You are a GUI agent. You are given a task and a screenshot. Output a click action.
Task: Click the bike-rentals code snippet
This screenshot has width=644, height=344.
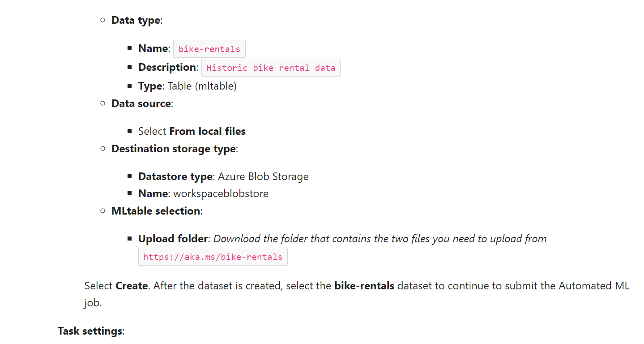click(x=209, y=49)
